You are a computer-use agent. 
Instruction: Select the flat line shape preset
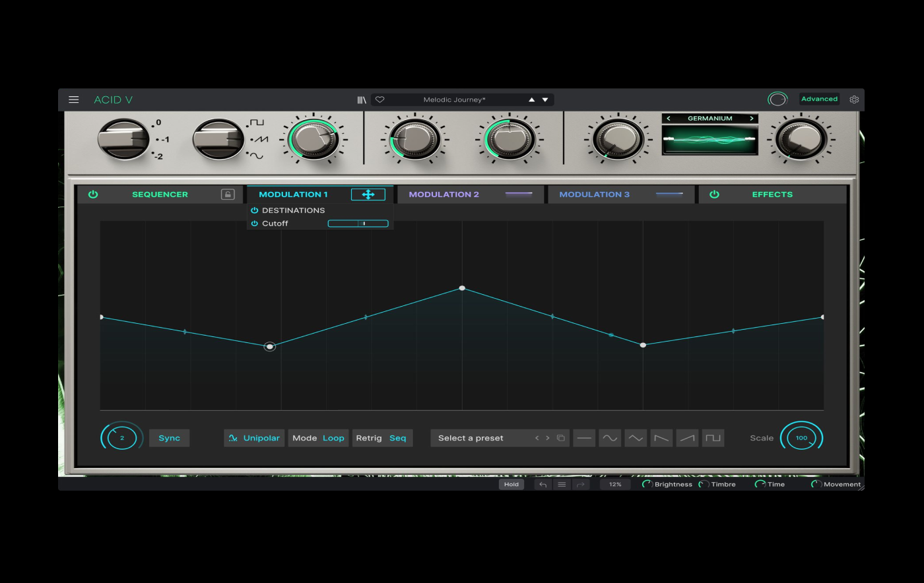(584, 438)
